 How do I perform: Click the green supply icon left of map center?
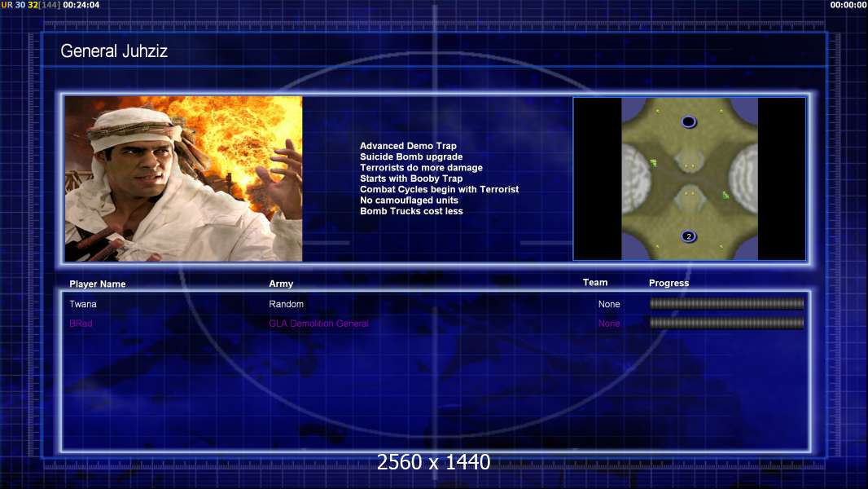point(653,163)
